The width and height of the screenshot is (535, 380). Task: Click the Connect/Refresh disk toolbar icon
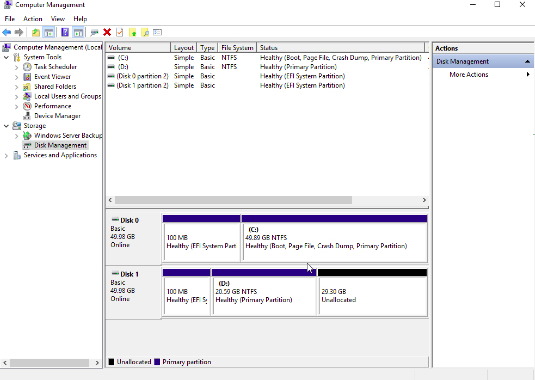coord(94,32)
